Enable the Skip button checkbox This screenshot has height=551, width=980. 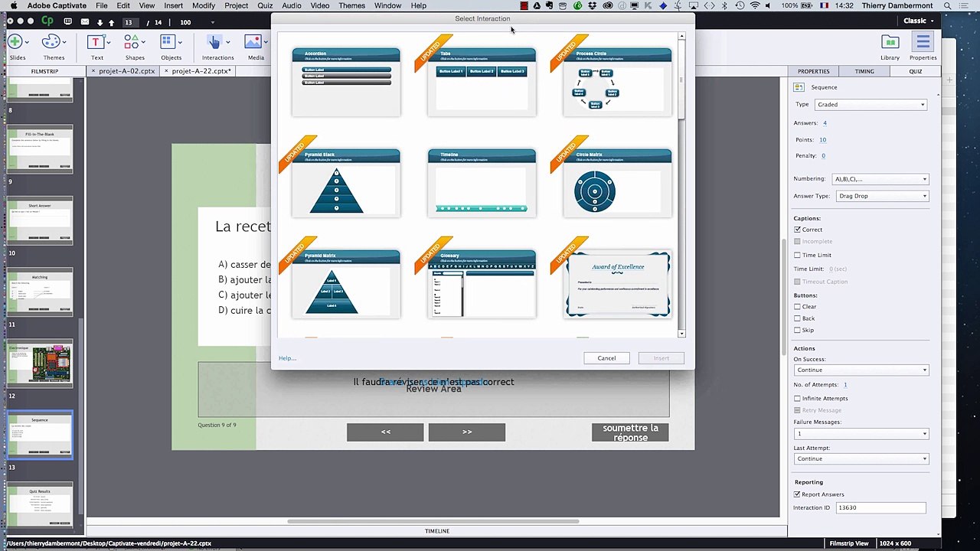click(797, 331)
